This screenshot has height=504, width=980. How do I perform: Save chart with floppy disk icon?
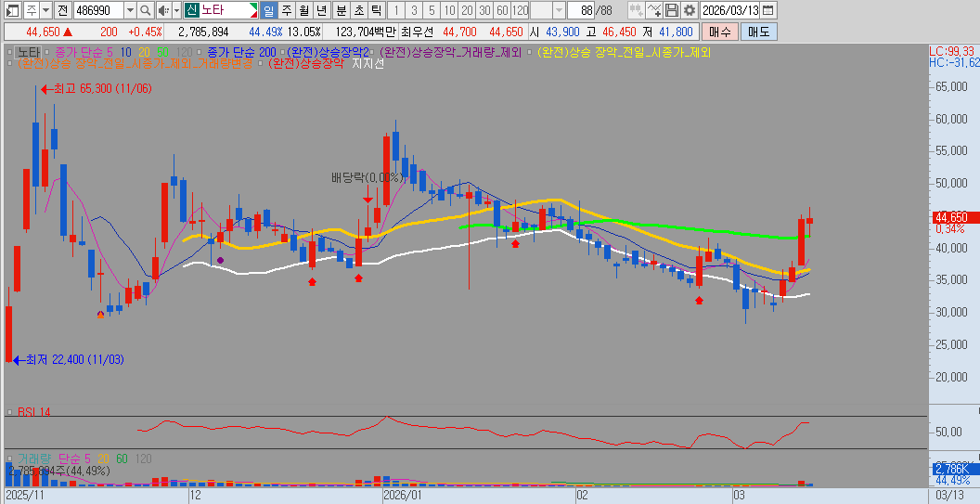click(x=671, y=10)
